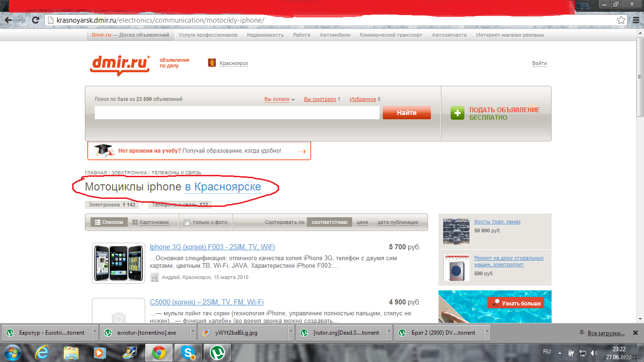Click 'в Красноярске' location heading link

click(x=223, y=187)
